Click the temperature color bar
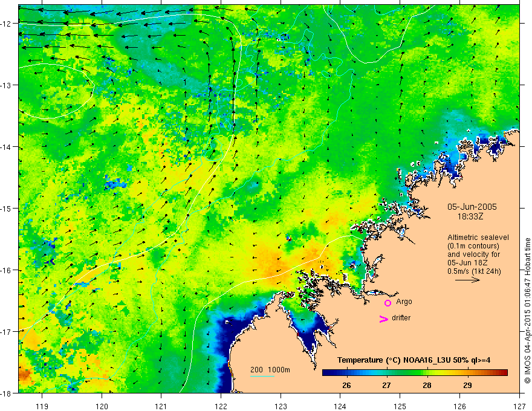Image resolution: width=532 pixels, height=411 pixels. pyautogui.click(x=415, y=373)
